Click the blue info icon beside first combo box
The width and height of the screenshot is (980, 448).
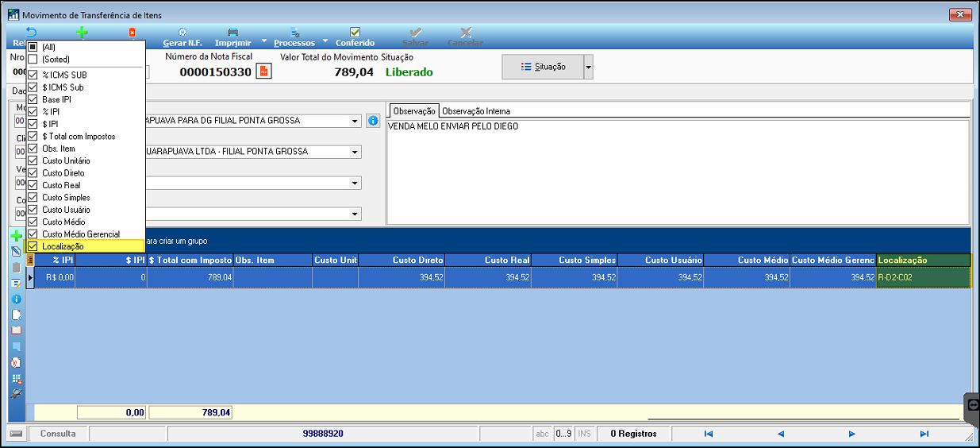[x=373, y=121]
